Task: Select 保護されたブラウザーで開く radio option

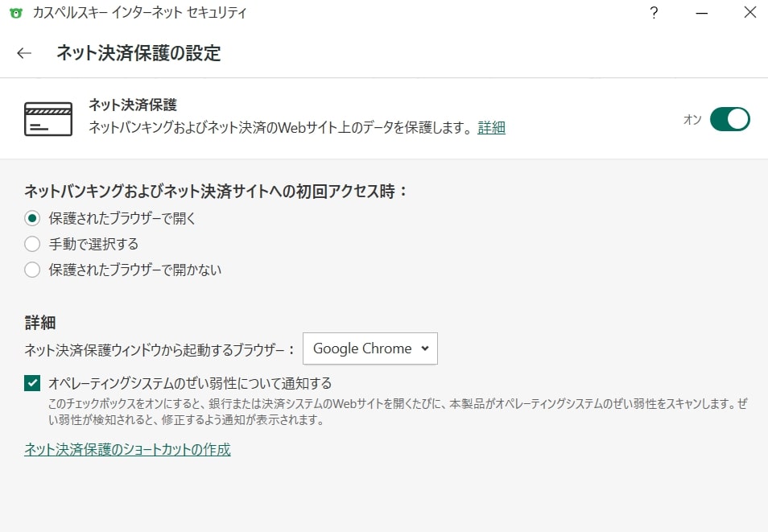Action: point(32,218)
